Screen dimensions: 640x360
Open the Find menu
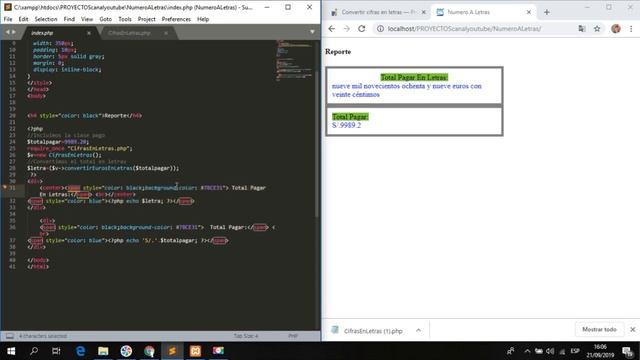pos(69,19)
